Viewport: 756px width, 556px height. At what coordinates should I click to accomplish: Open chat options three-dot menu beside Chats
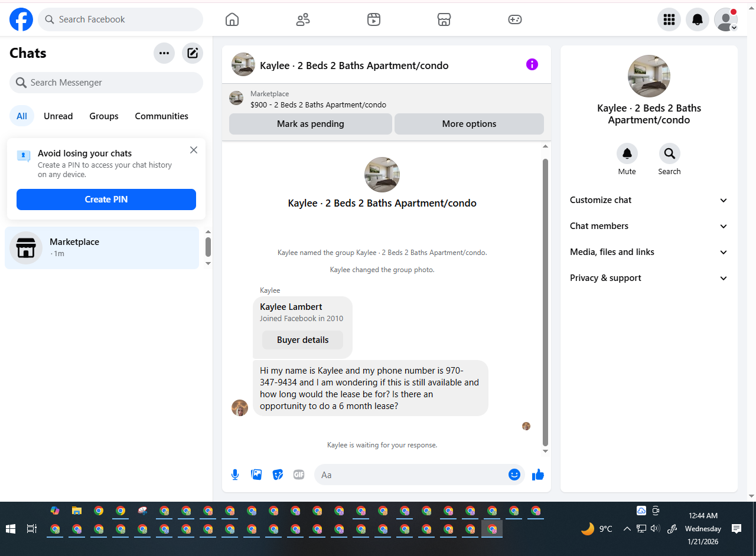tap(164, 53)
